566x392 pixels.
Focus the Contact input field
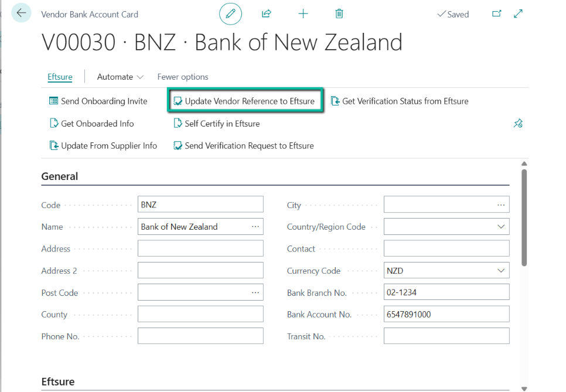pyautogui.click(x=446, y=248)
